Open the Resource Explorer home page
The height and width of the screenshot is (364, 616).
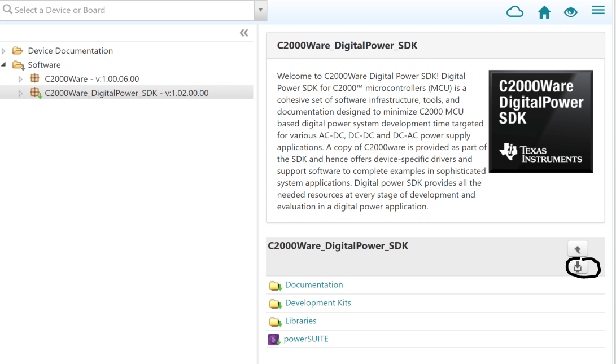[544, 11]
